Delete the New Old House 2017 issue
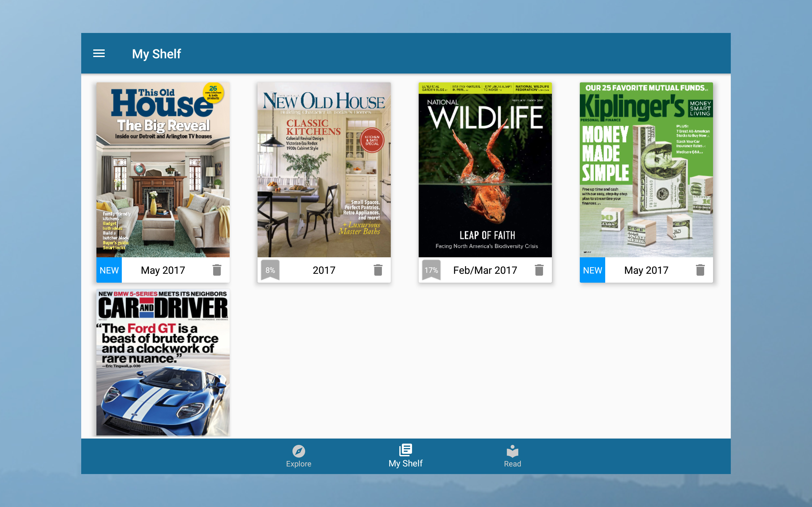The height and width of the screenshot is (507, 812). click(x=377, y=270)
